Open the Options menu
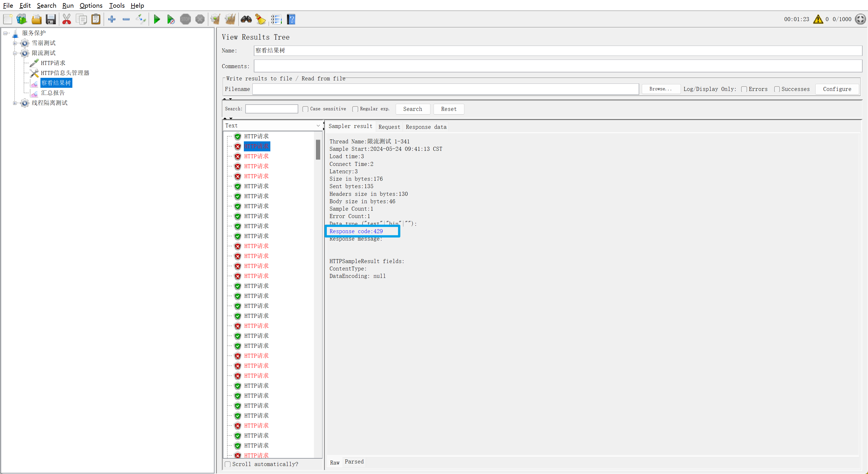The height and width of the screenshot is (474, 868). coord(91,5)
